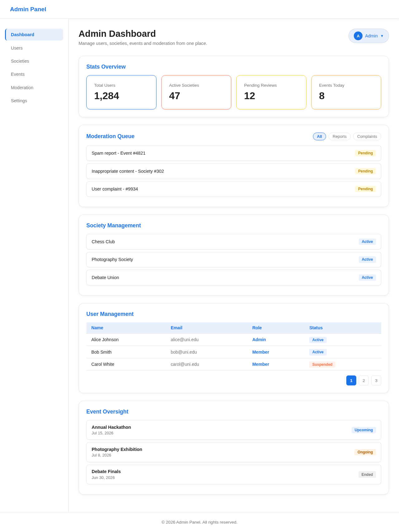Click Active badge for Photography Society
The width and height of the screenshot is (399, 532).
[x=367, y=259]
